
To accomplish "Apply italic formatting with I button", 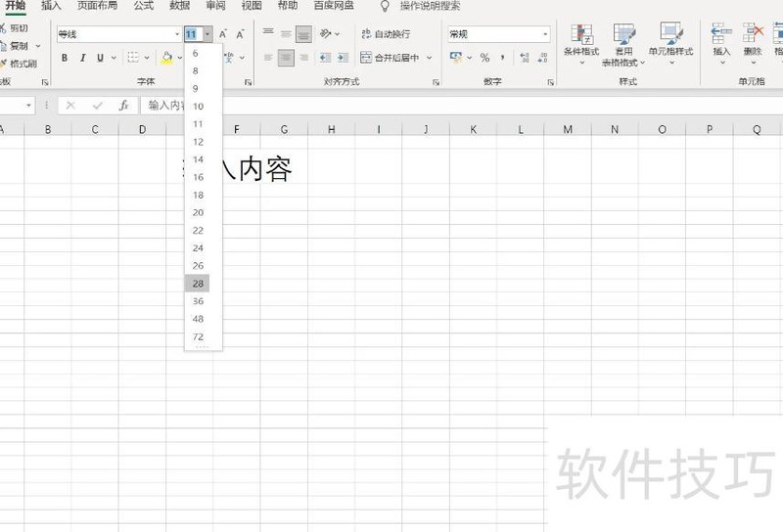I will [x=82, y=58].
